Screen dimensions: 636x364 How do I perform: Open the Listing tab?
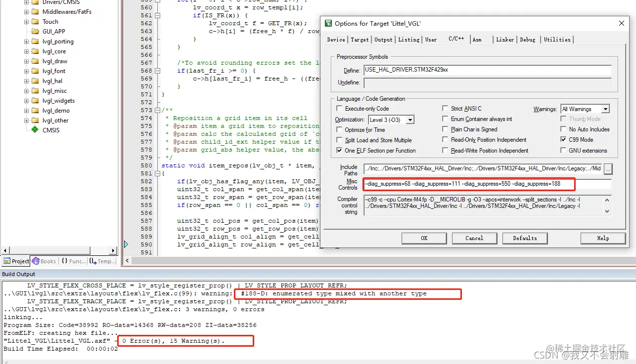pos(409,40)
